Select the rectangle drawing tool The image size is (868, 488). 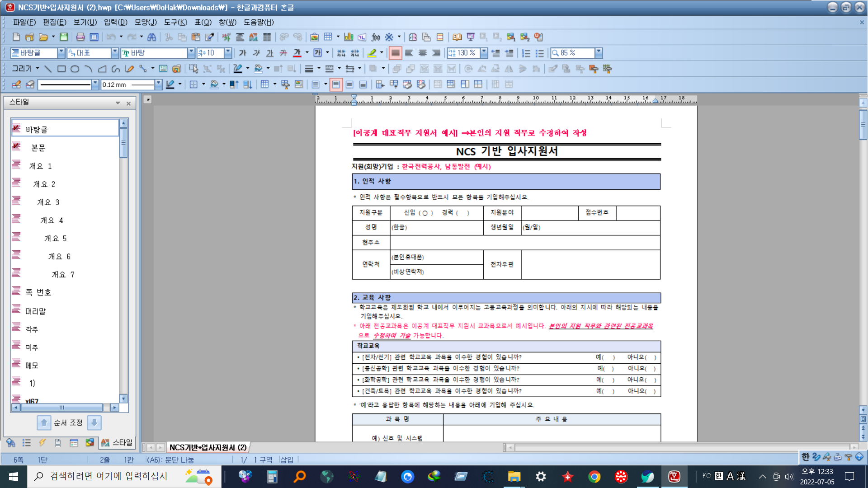point(61,69)
